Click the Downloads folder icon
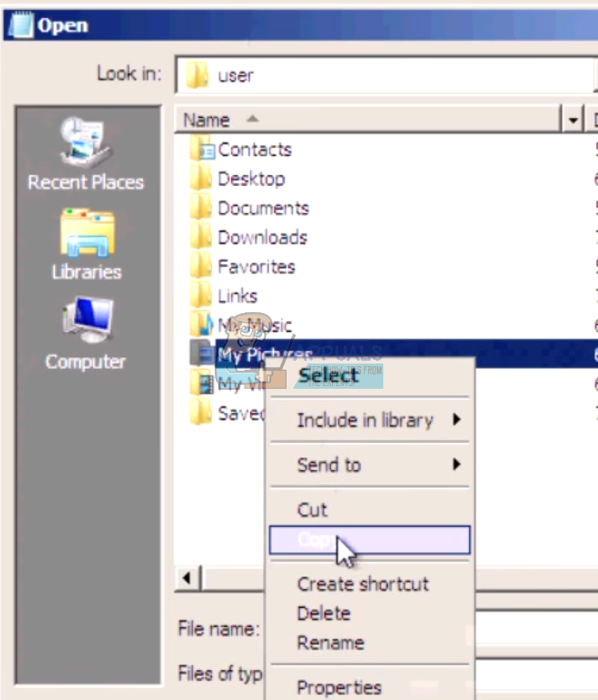 (200, 238)
